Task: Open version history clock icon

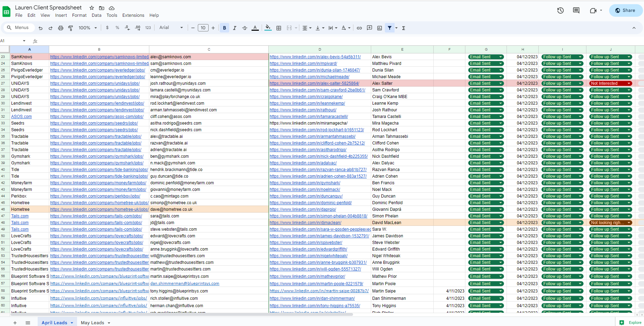Action: click(560, 10)
